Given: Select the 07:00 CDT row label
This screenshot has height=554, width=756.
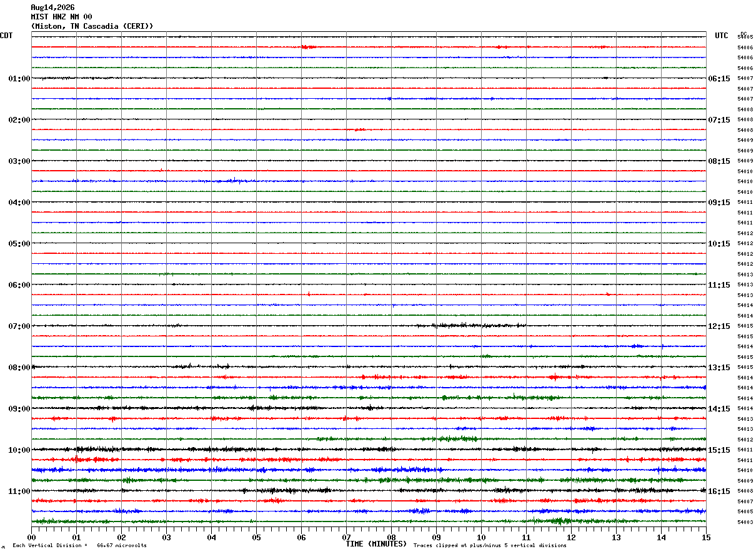Looking at the screenshot, I should point(19,326).
